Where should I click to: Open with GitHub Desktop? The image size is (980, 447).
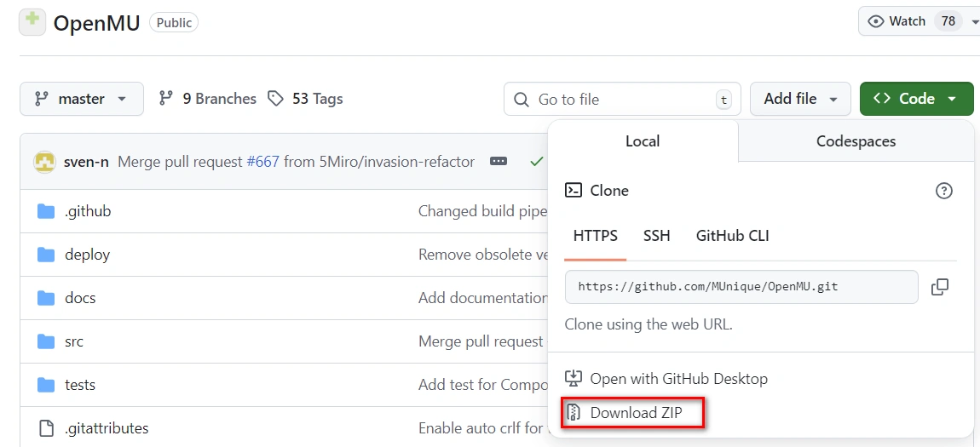coord(677,379)
